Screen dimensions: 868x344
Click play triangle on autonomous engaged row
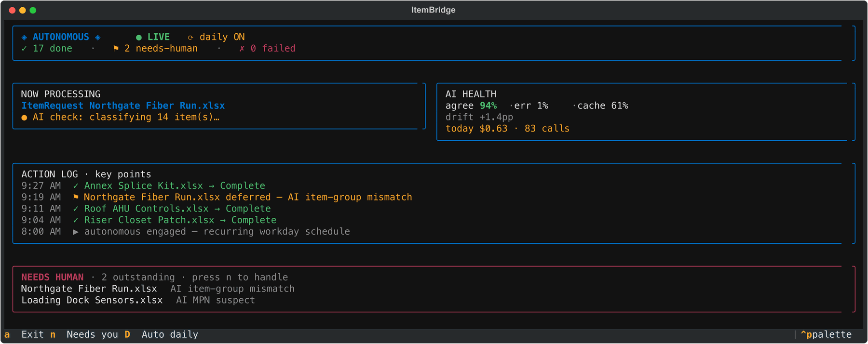[76, 232]
